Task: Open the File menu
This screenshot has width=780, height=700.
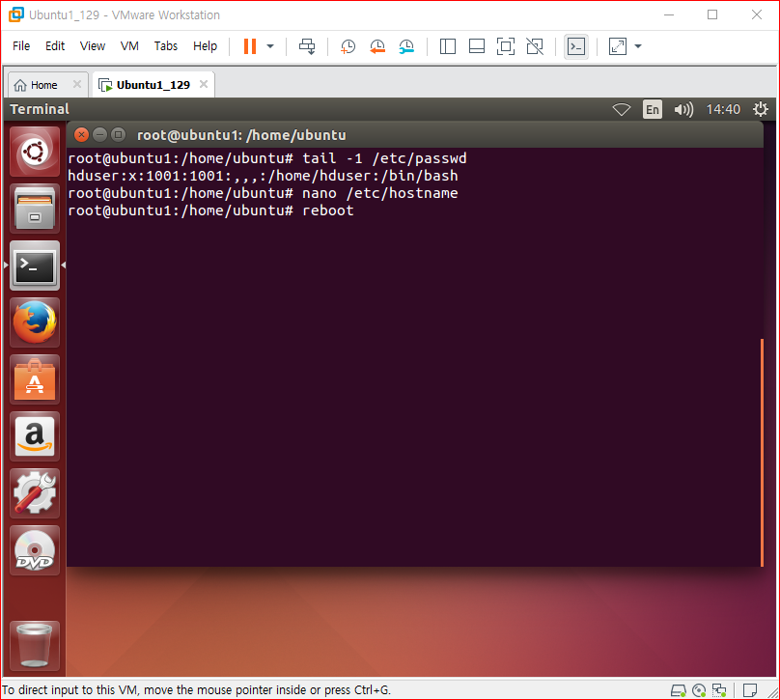Action: pyautogui.click(x=21, y=45)
